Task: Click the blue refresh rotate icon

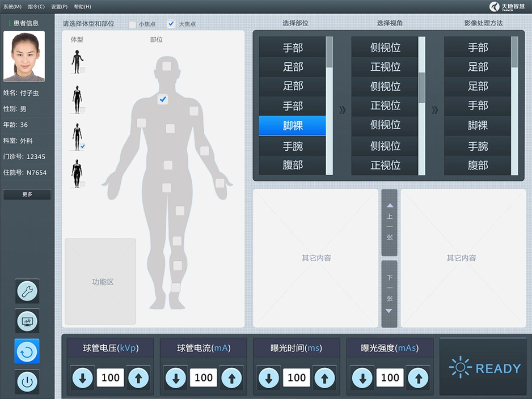Action: pyautogui.click(x=27, y=351)
